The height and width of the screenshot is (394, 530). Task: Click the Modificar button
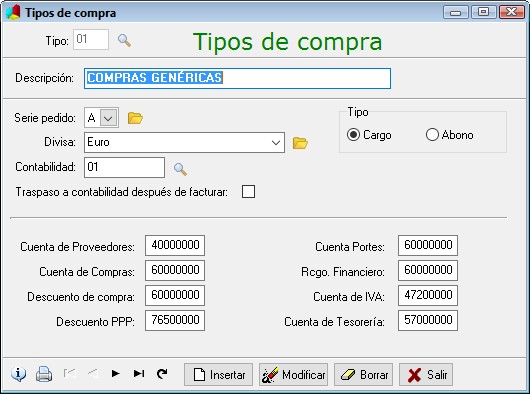[x=293, y=374]
